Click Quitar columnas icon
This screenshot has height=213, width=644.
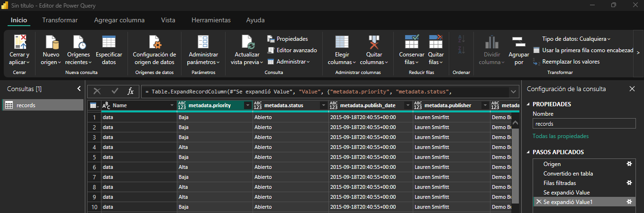pos(374,42)
